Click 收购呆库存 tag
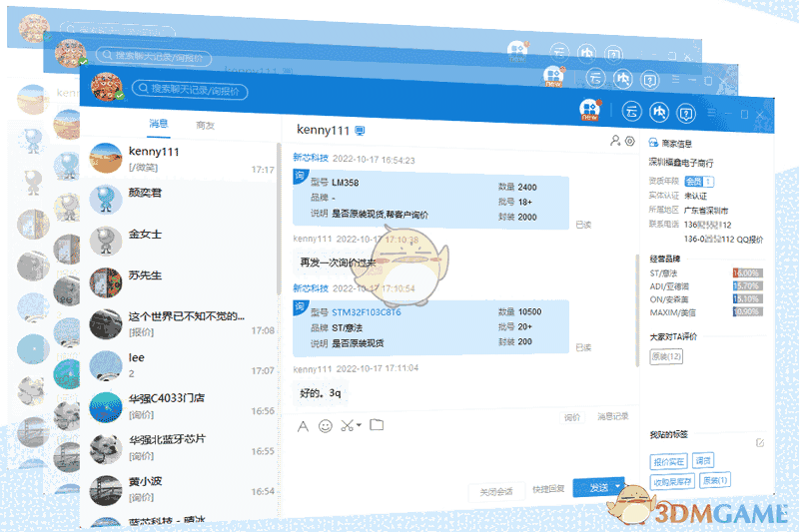Image resolution: width=799 pixels, height=532 pixels. [x=672, y=482]
